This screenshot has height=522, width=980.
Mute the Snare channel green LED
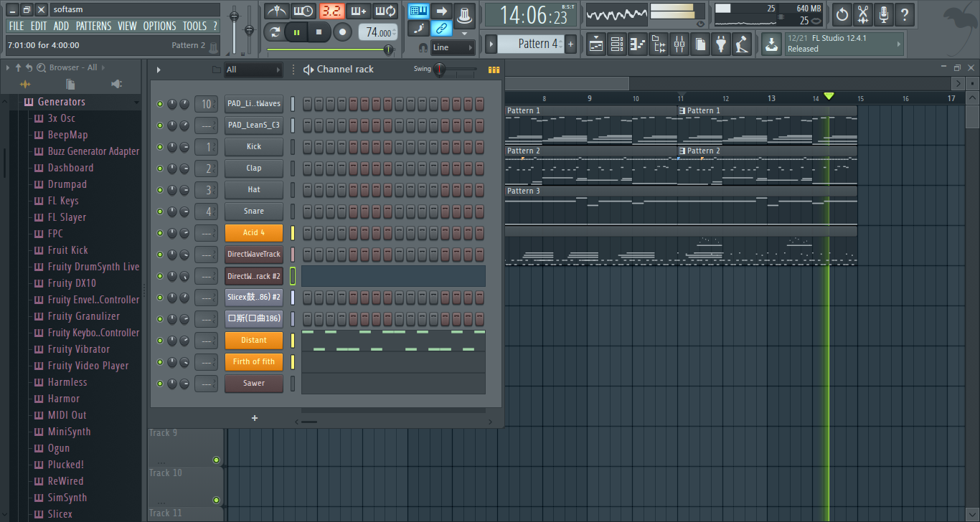[160, 212]
